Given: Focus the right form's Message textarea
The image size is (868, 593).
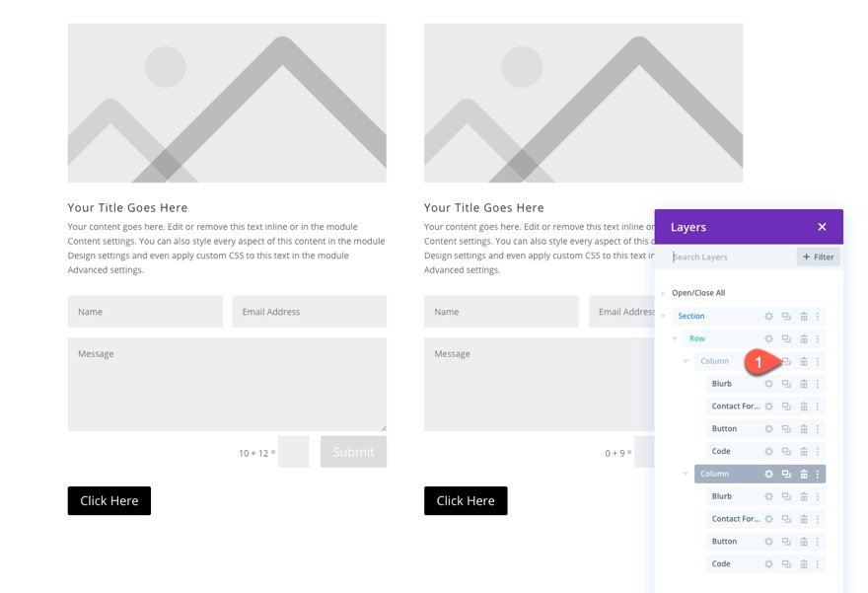Looking at the screenshot, I should [540, 384].
